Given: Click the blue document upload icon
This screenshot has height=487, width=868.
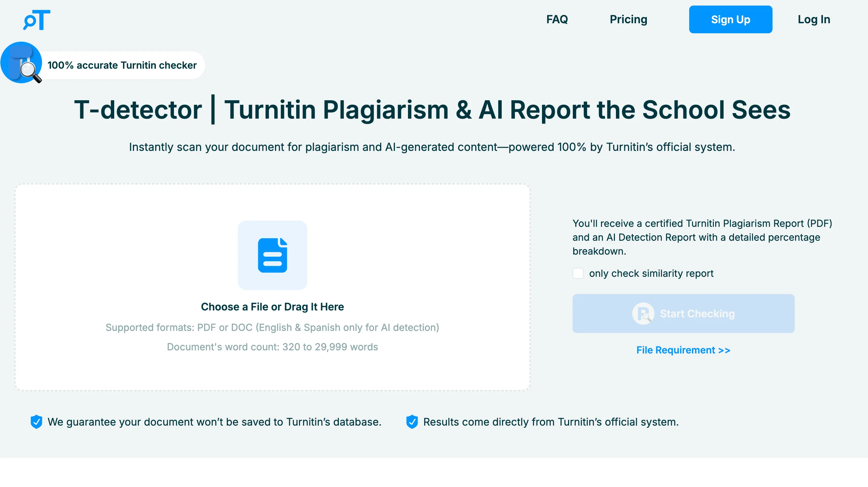Looking at the screenshot, I should point(273,255).
